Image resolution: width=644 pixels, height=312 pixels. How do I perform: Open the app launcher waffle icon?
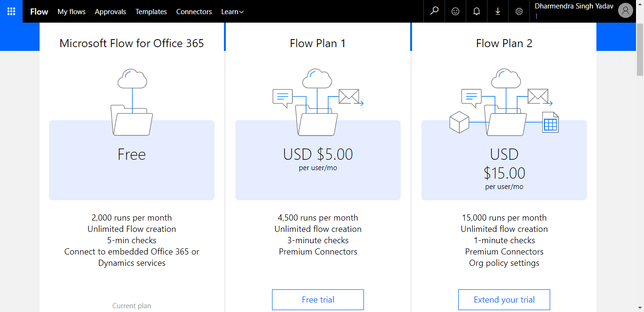[x=11, y=11]
